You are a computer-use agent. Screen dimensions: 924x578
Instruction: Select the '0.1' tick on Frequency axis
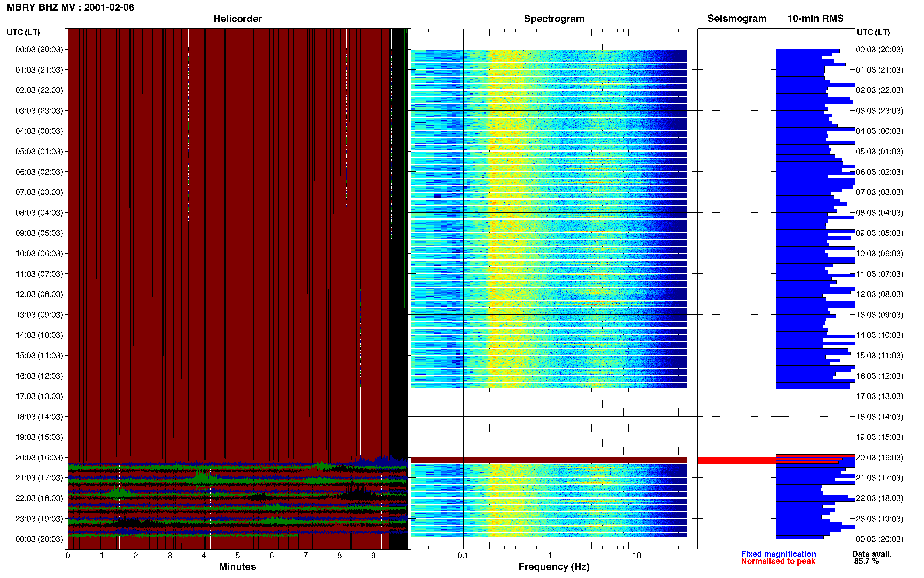pyautogui.click(x=463, y=556)
